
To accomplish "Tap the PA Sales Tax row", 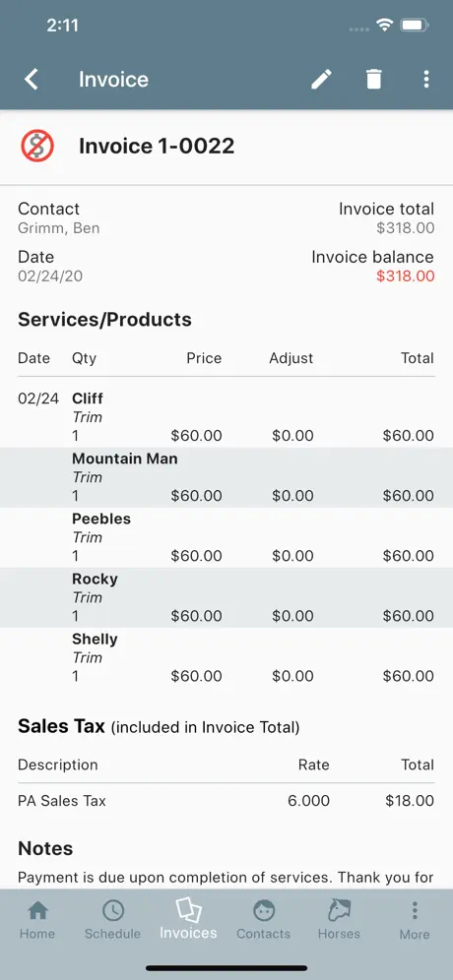I will click(x=226, y=801).
